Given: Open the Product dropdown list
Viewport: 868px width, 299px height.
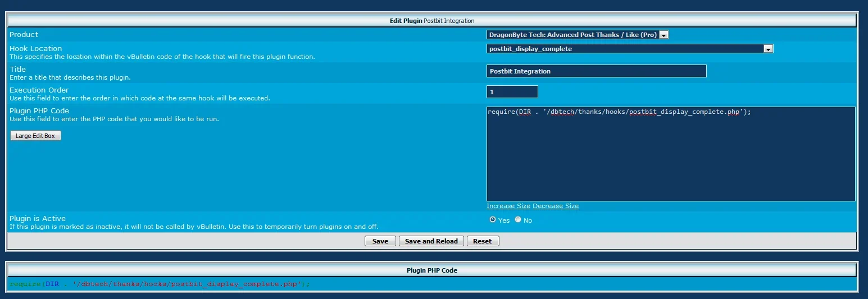Looking at the screenshot, I should (578, 35).
